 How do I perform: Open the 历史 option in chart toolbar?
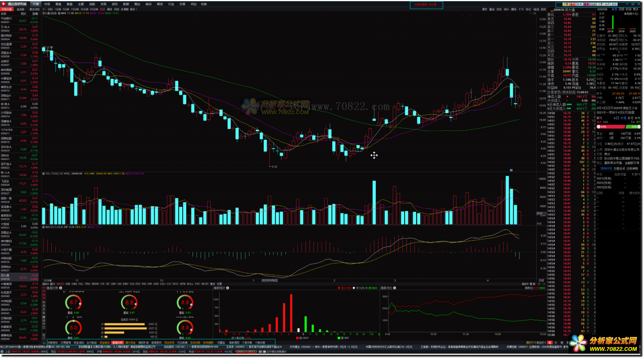[499, 9]
